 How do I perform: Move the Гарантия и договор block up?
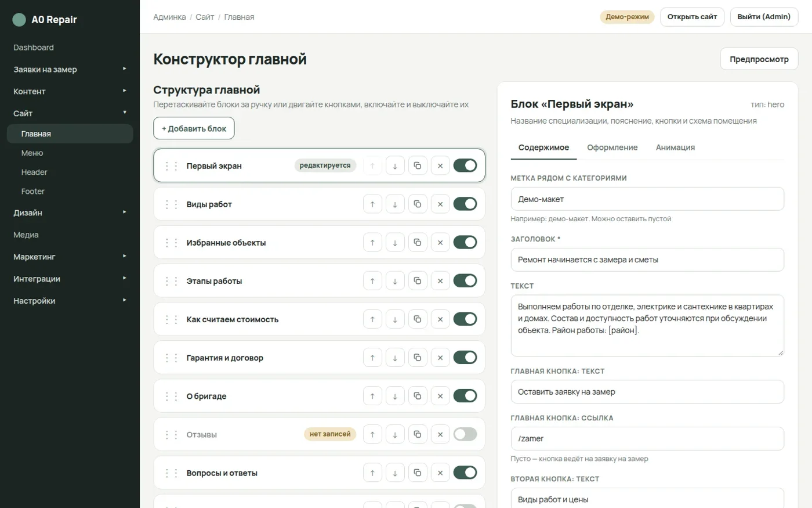[372, 358]
